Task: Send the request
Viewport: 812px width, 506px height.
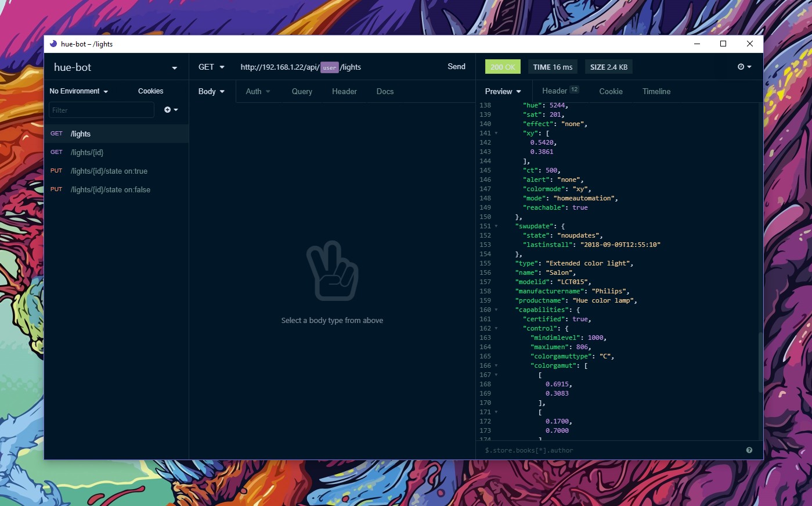Action: (x=456, y=67)
